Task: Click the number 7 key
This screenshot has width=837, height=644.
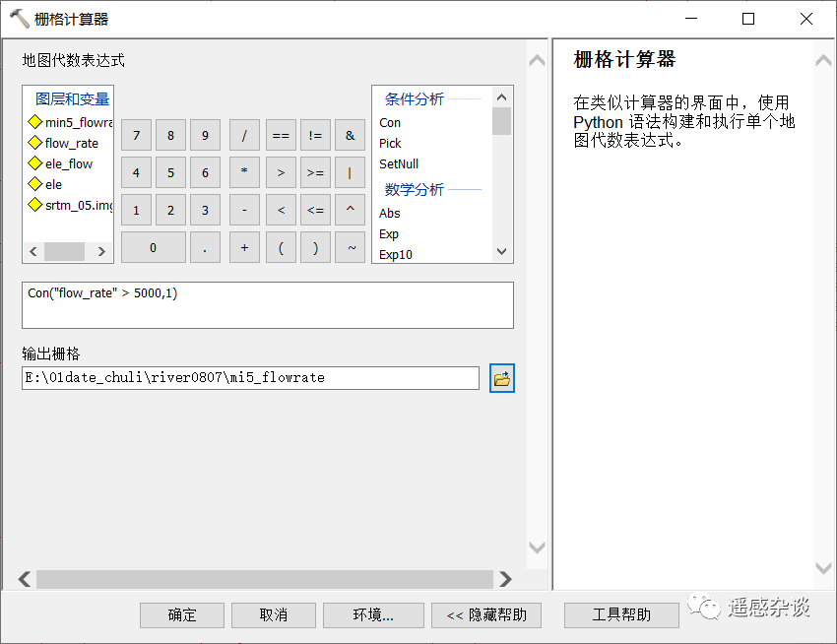Action: tap(136, 135)
